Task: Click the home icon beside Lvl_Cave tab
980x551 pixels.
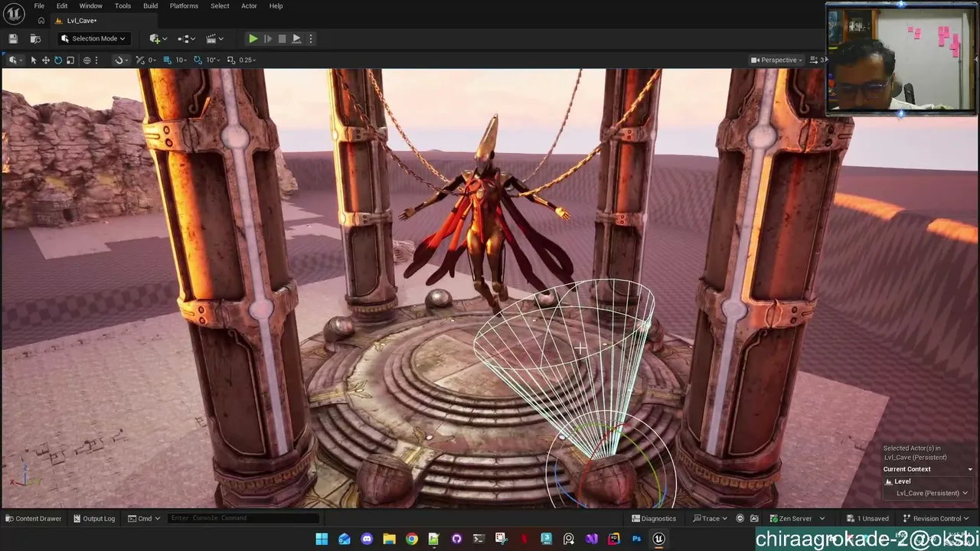Action: 41,21
